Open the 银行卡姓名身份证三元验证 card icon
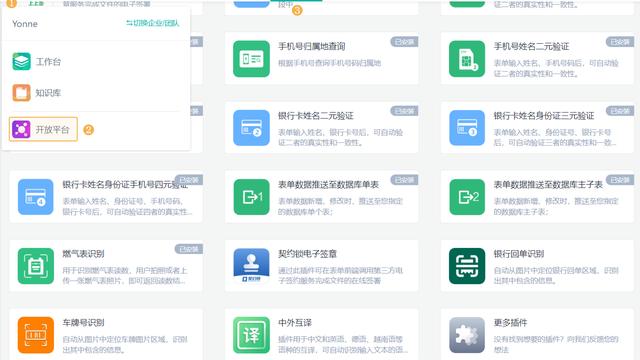640x360 pixels. (467, 128)
